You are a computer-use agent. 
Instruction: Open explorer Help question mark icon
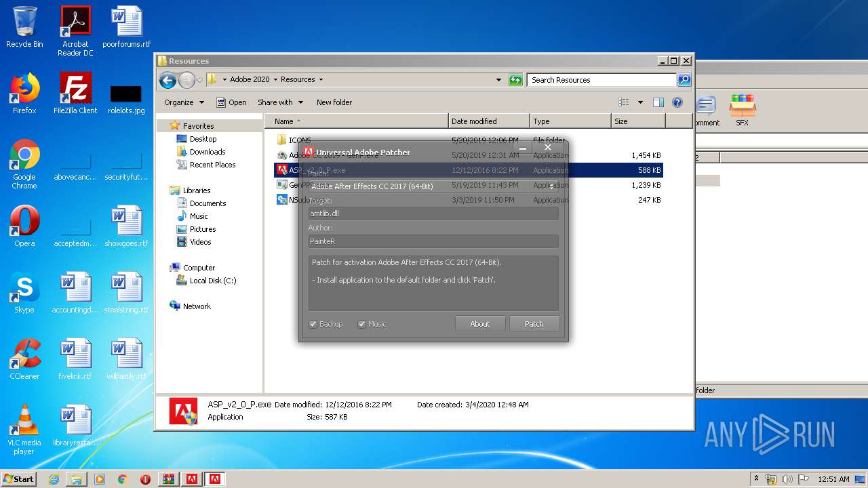click(677, 102)
